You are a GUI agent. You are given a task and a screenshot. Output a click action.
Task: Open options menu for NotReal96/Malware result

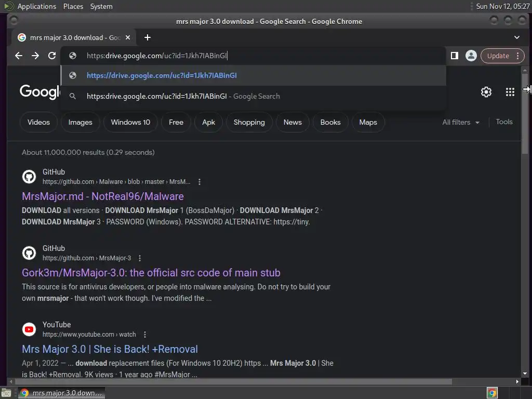199,182
